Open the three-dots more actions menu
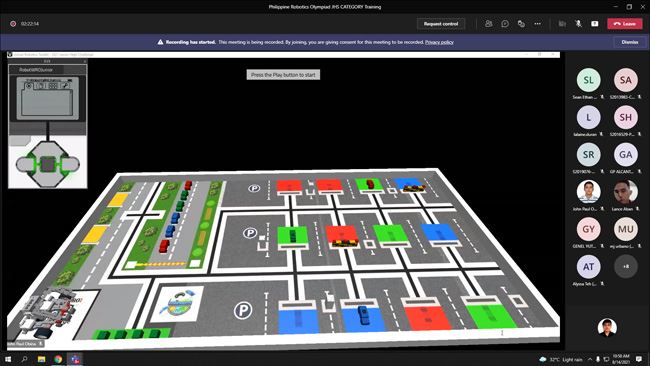 tap(538, 24)
